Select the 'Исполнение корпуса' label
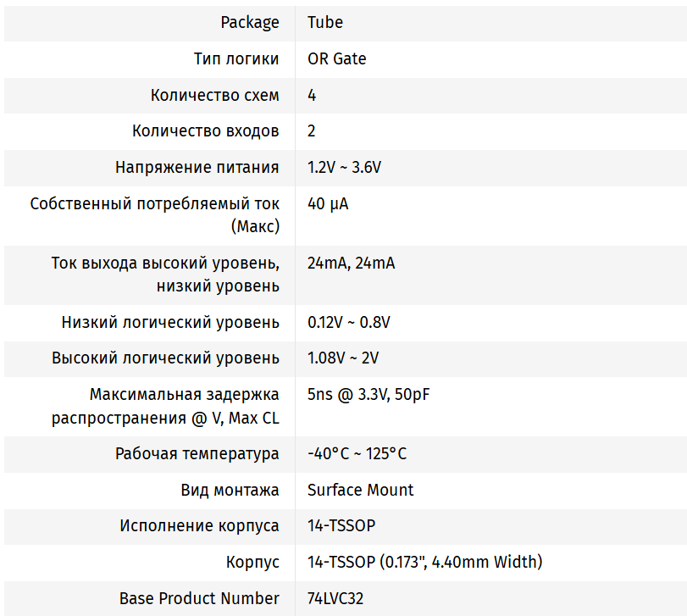Viewport: 687px width, 616px height. [x=199, y=526]
